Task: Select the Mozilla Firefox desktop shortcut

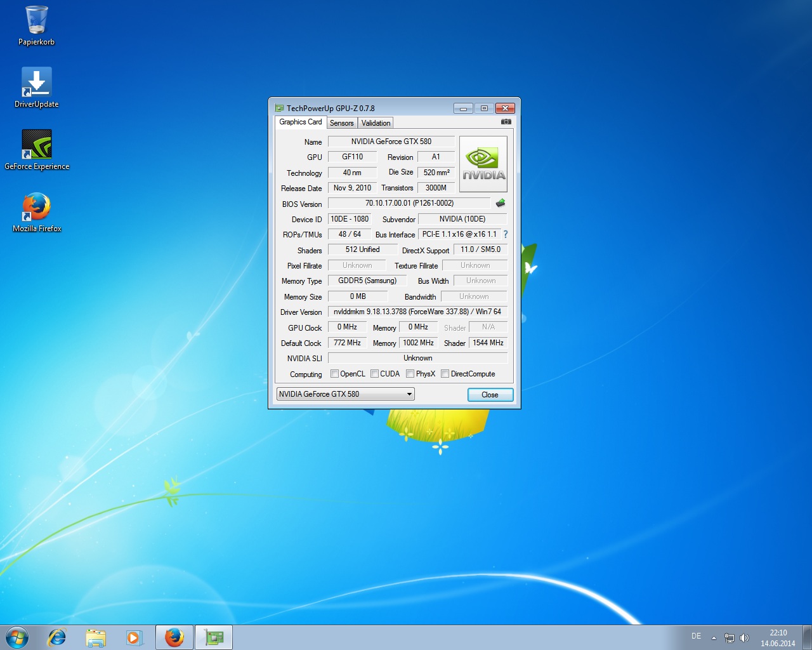Action: (x=37, y=212)
